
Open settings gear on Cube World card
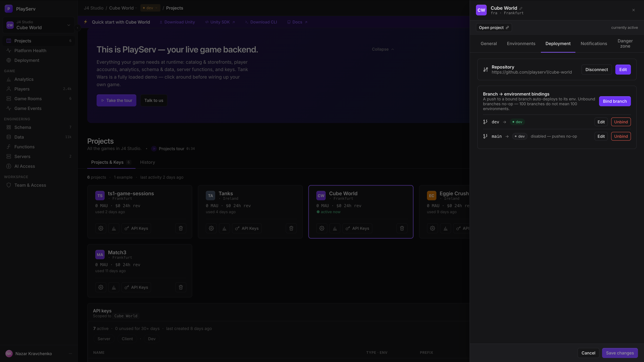click(322, 228)
